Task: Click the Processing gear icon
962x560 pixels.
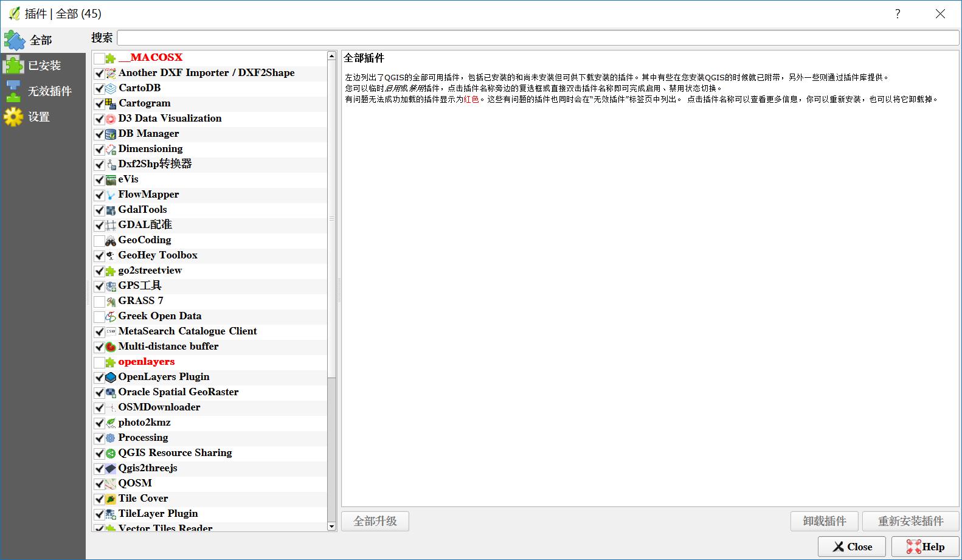Action: pyautogui.click(x=111, y=438)
